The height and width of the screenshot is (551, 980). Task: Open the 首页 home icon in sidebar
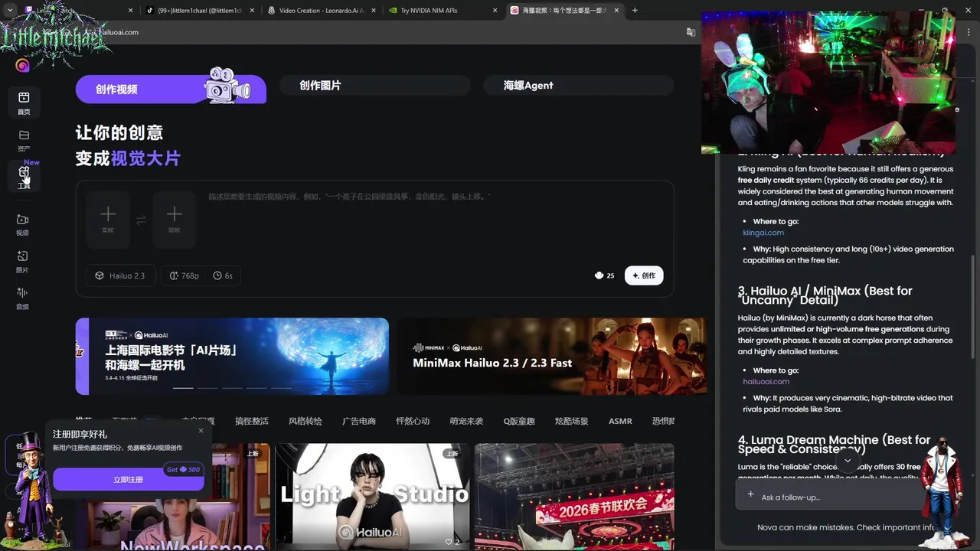pyautogui.click(x=24, y=103)
